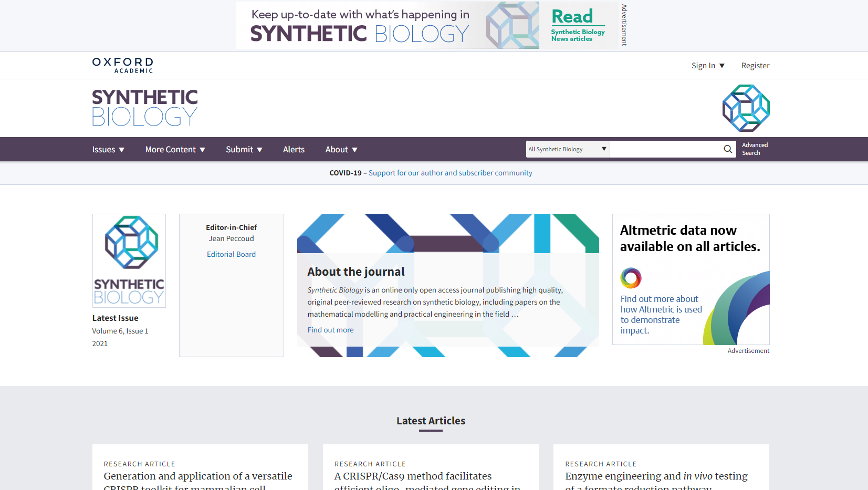
Task: Click the Altmetric donut icon
Action: (x=631, y=278)
